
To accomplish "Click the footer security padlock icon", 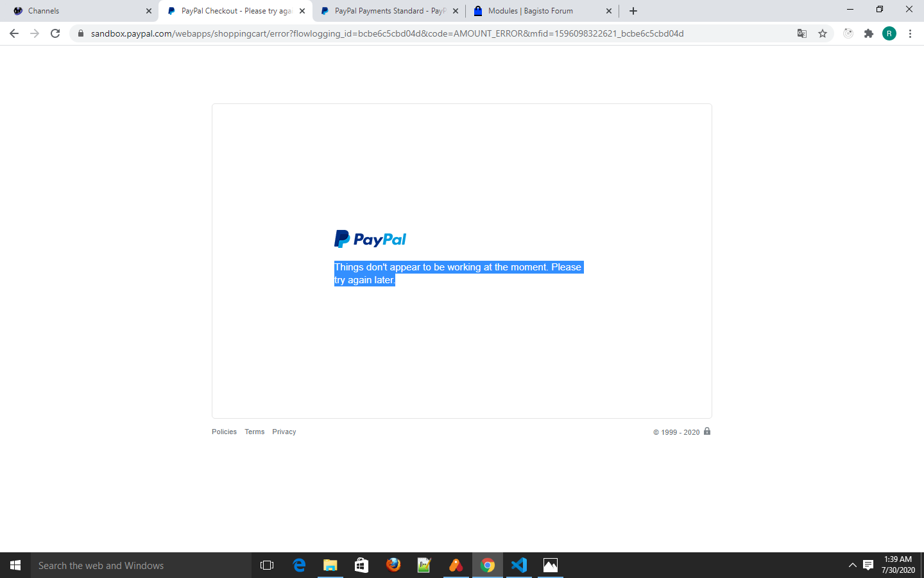I will (707, 431).
